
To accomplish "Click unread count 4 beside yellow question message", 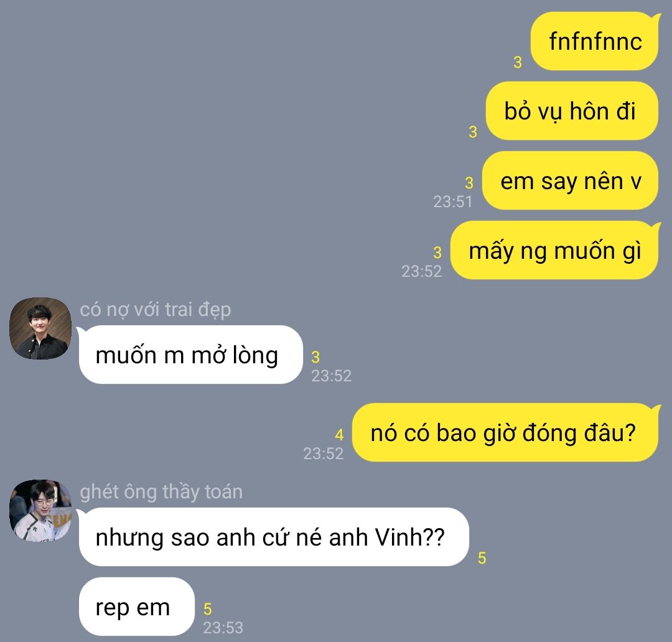I will [x=340, y=435].
